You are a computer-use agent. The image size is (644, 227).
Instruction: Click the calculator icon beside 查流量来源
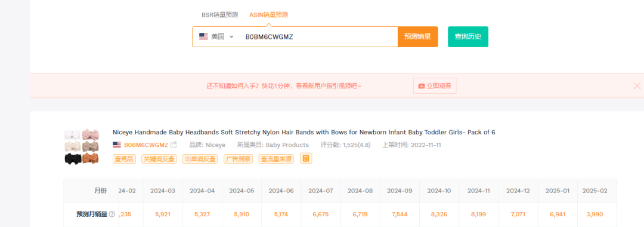click(306, 158)
